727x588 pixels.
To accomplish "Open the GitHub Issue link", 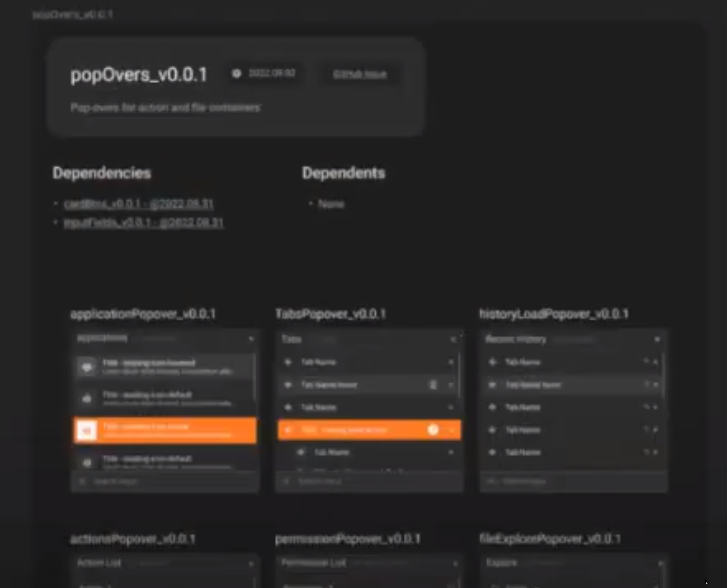I will point(360,74).
